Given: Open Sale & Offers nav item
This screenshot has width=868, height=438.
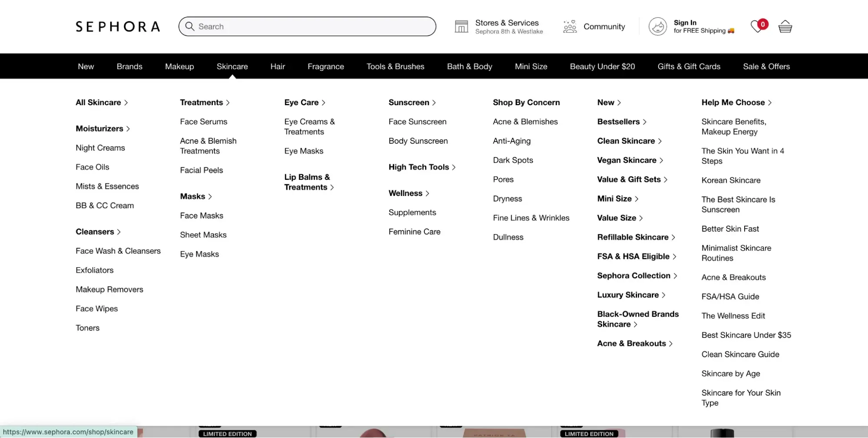Looking at the screenshot, I should [766, 66].
